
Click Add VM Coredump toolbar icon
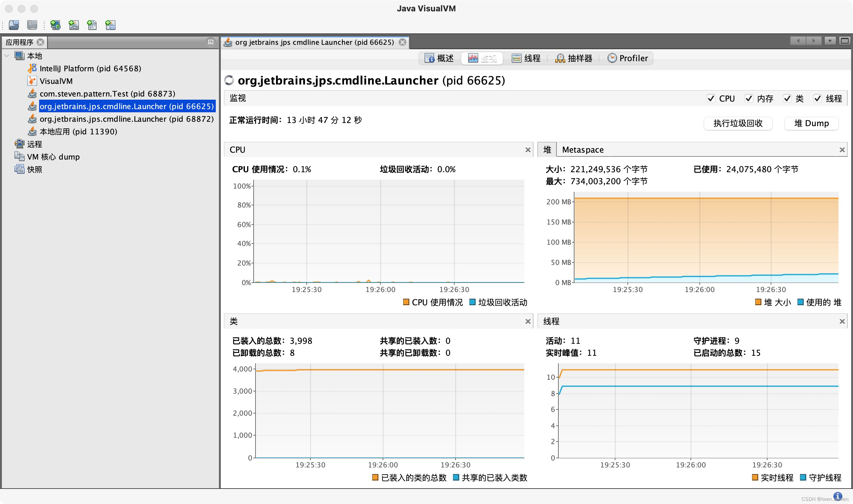tap(92, 25)
